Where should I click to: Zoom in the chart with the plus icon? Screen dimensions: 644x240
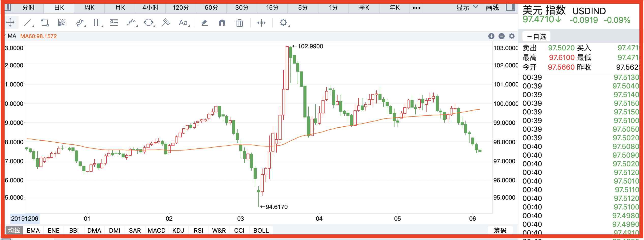click(491, 36)
